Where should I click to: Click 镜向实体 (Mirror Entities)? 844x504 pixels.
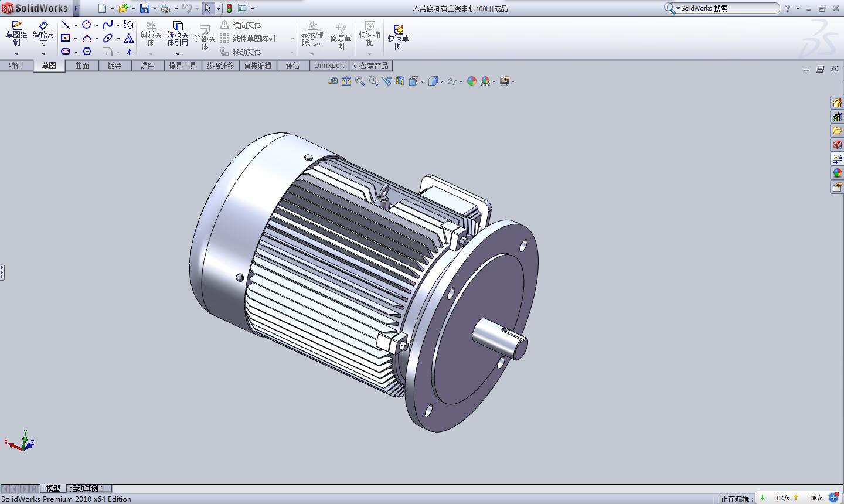tap(240, 25)
